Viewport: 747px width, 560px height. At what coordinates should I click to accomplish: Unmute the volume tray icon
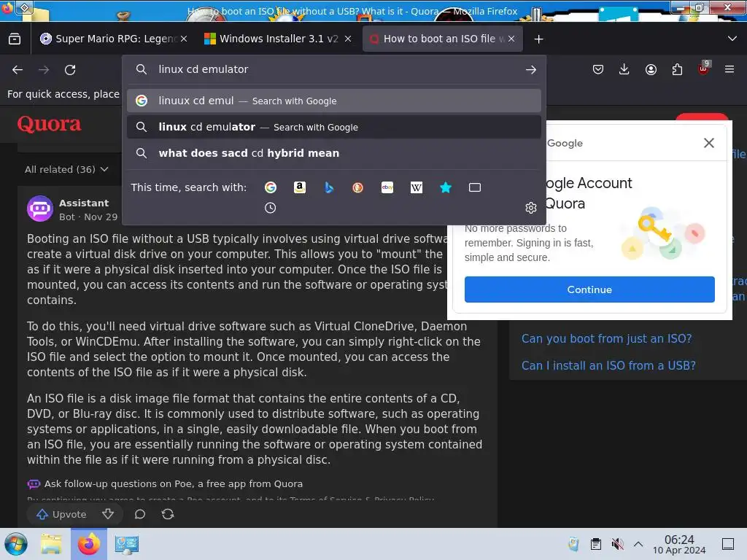(617, 544)
